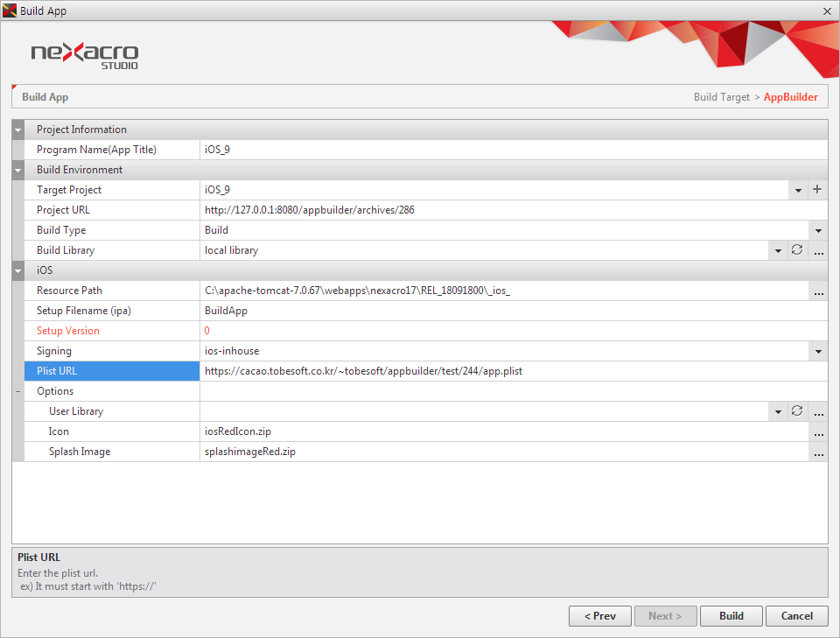Screen dimensions: 840x638
Task: Open the Build Library dropdown arrow
Action: click(x=777, y=250)
